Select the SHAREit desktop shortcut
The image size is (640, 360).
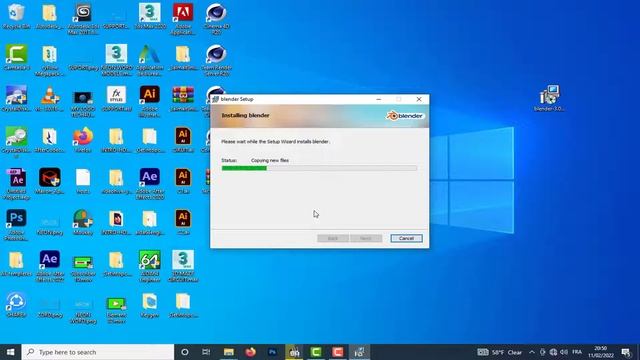pos(16,305)
